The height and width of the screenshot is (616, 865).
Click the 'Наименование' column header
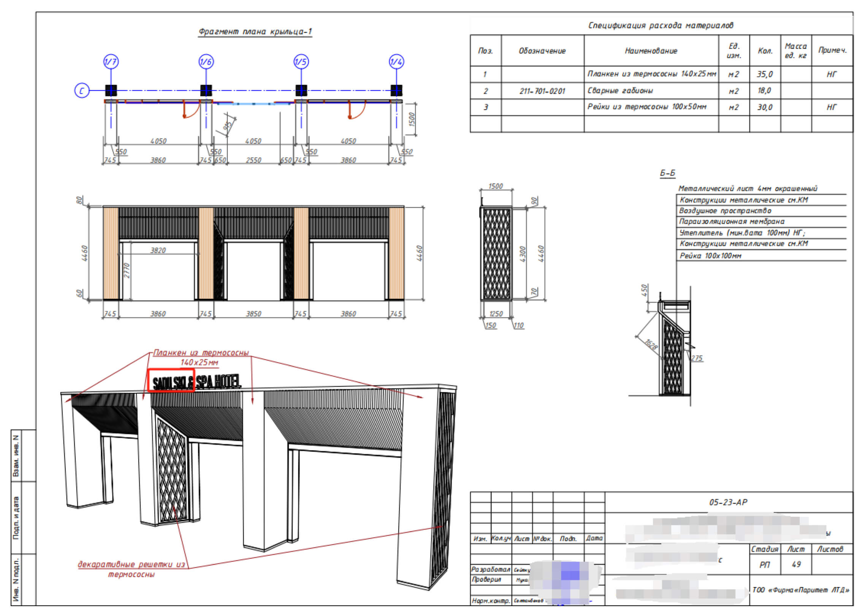651,51
